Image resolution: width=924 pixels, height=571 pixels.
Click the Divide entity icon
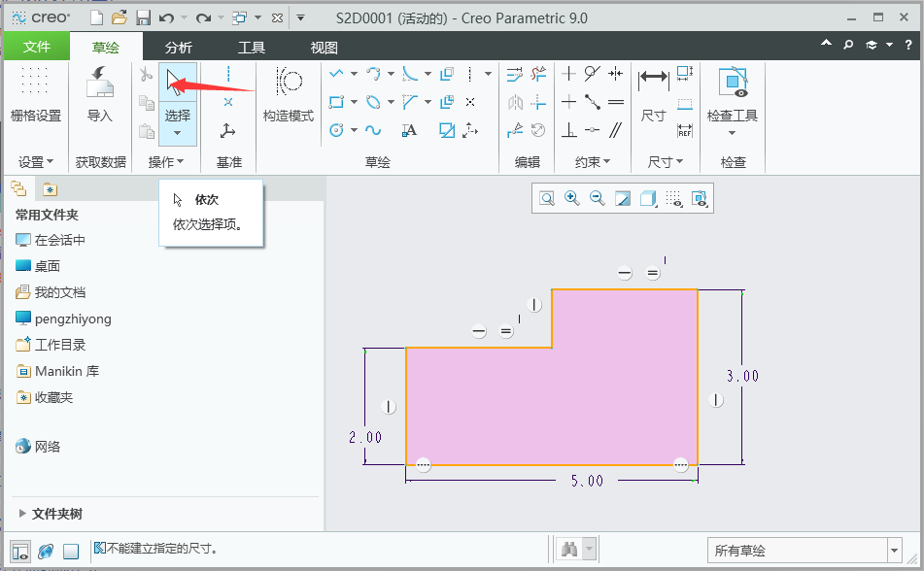514,130
